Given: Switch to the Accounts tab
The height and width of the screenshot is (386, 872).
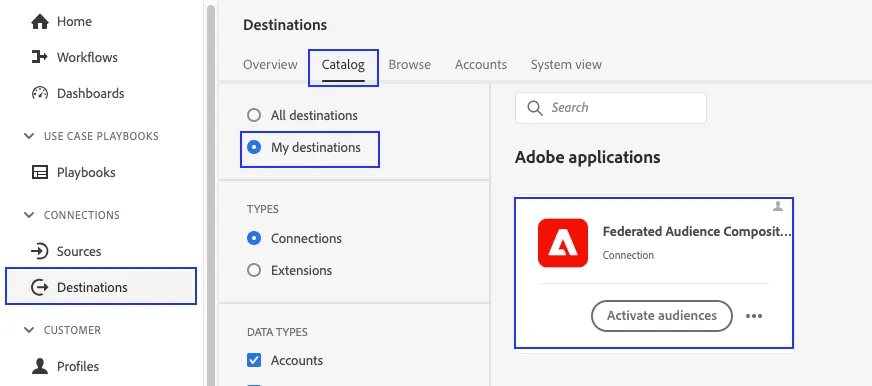Looking at the screenshot, I should click(x=480, y=65).
